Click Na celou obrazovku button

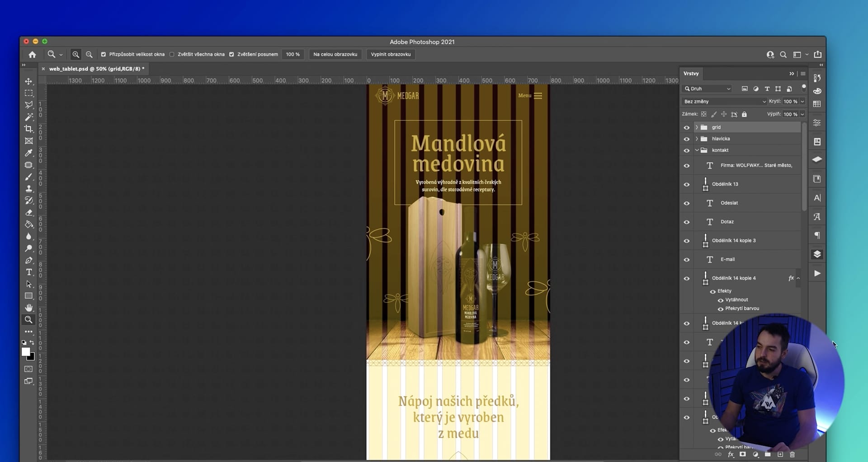[335, 54]
